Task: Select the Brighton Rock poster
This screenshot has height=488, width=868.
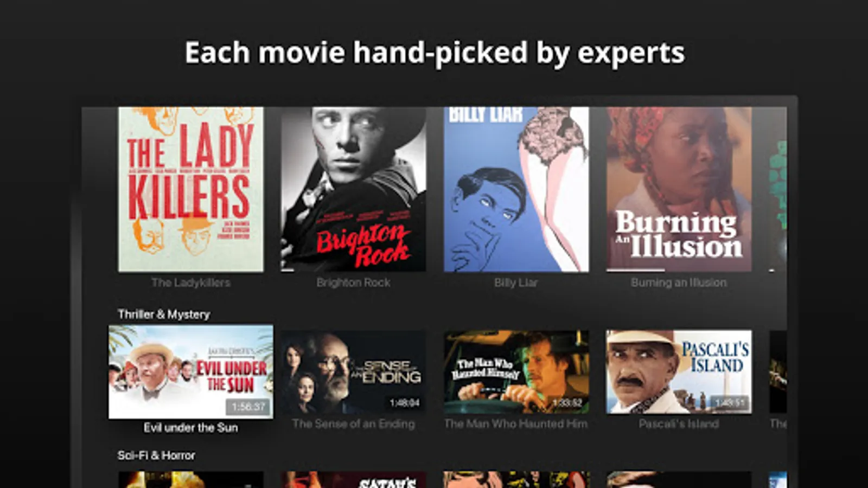Action: (354, 189)
